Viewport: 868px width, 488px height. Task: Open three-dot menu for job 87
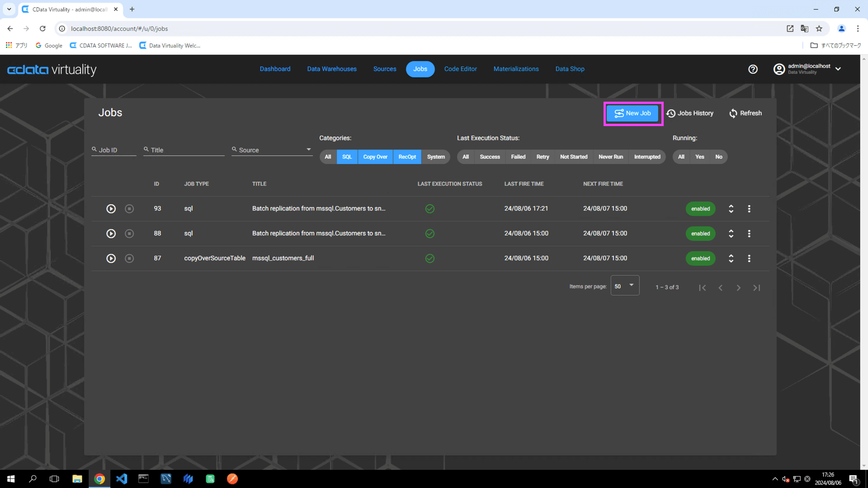point(749,258)
